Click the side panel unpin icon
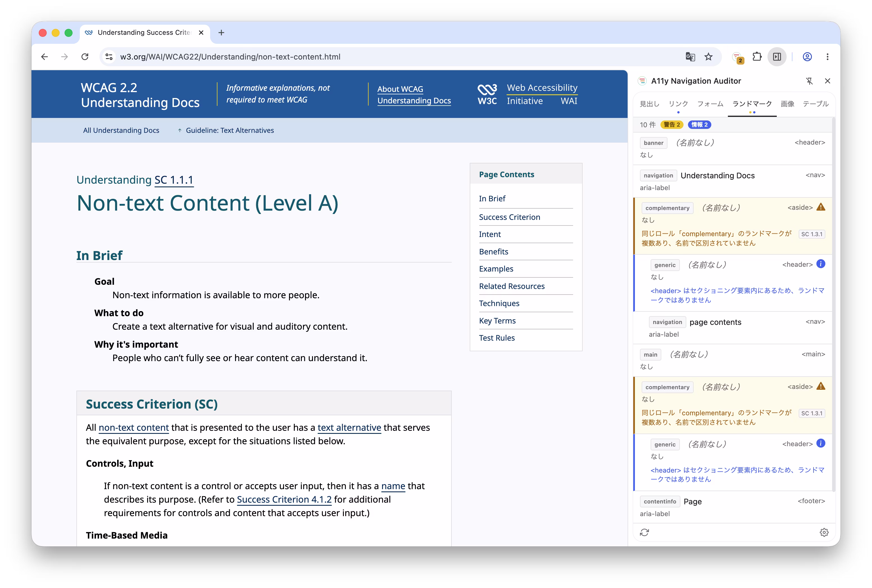Viewport: 872px width, 588px height. coord(809,81)
